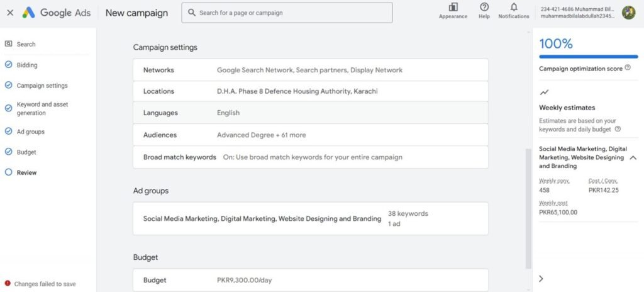644x292 pixels.
Task: Go to the Bidding step
Action: [x=27, y=65]
